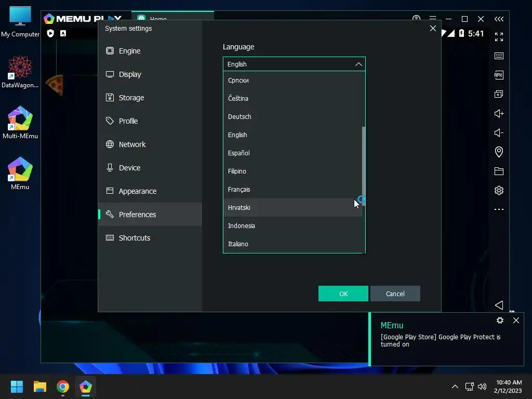Screen dimensions: 532x399
Task: Click the APK install icon
Action: tap(499, 75)
